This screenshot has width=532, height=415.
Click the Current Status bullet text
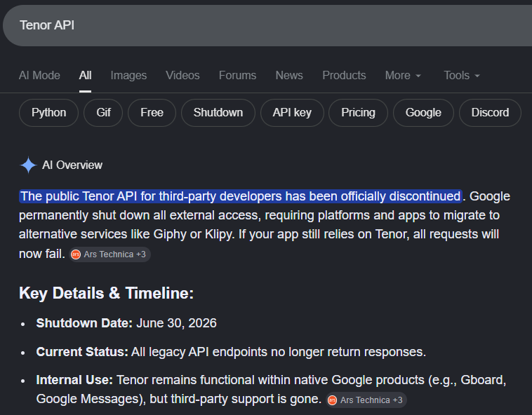pos(231,352)
